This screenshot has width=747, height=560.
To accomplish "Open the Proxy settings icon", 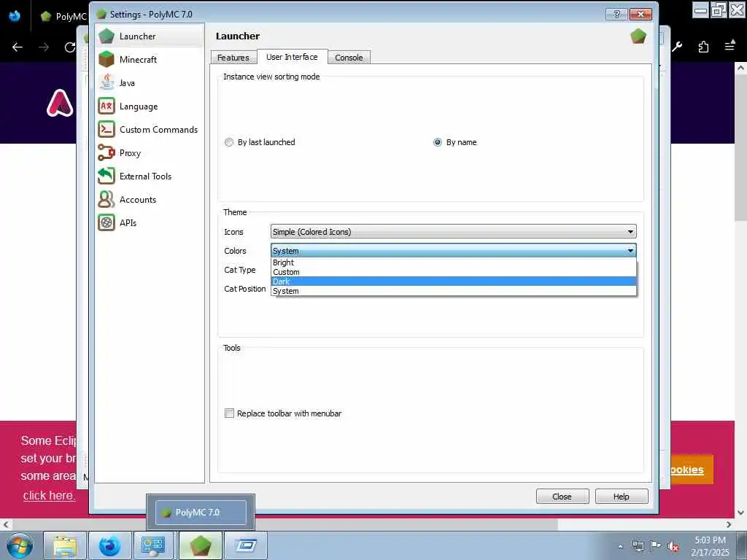I will click(x=107, y=153).
